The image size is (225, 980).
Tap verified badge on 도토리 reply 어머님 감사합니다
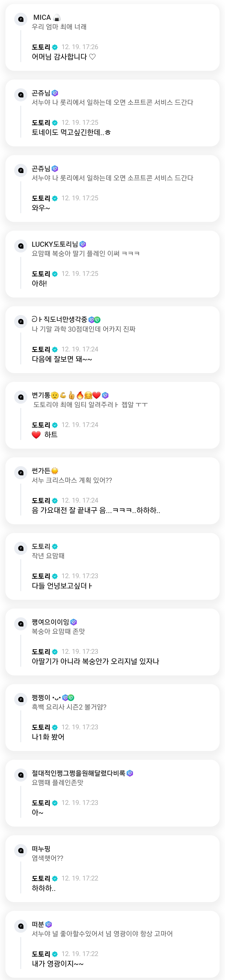[55, 47]
